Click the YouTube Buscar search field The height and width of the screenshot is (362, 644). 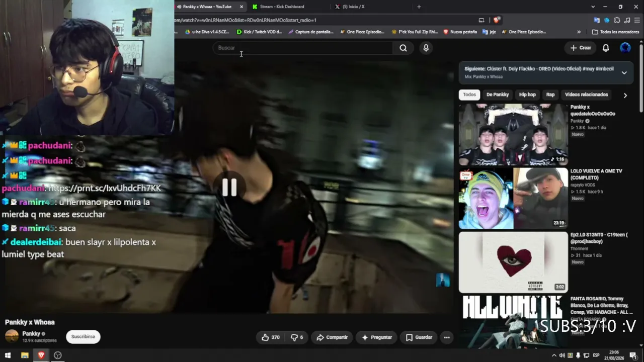click(x=303, y=48)
